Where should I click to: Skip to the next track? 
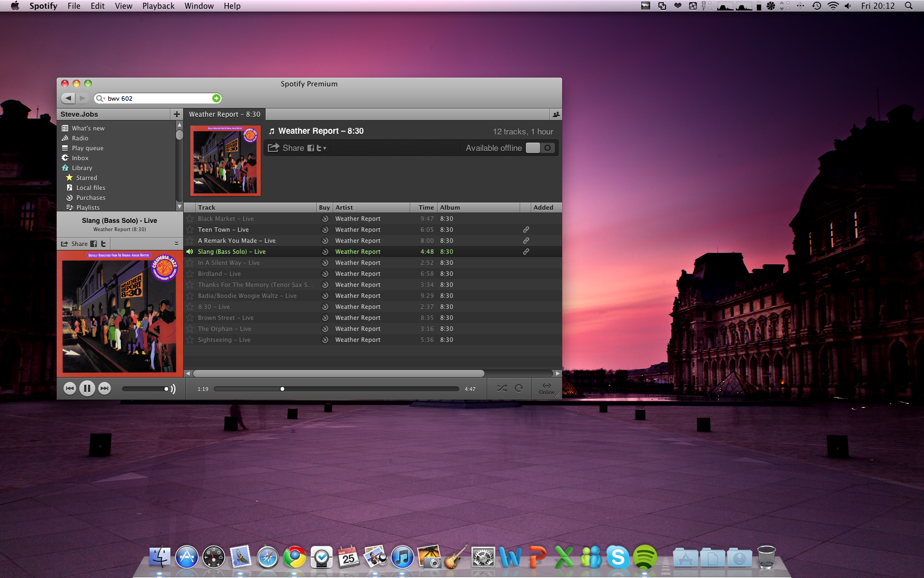click(105, 389)
